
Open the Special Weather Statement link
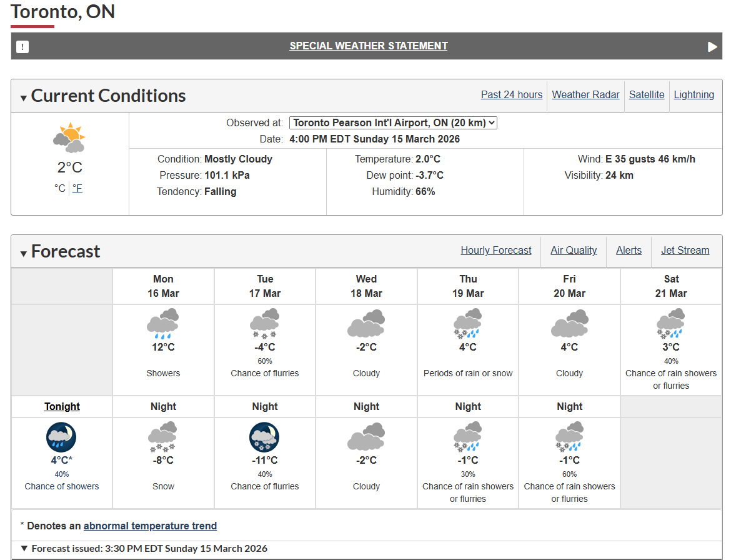pos(369,46)
